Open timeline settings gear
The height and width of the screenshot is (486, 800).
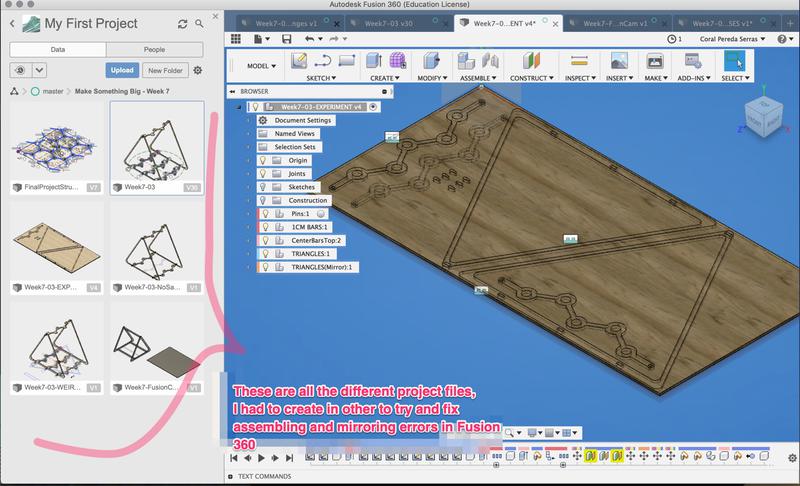point(792,458)
